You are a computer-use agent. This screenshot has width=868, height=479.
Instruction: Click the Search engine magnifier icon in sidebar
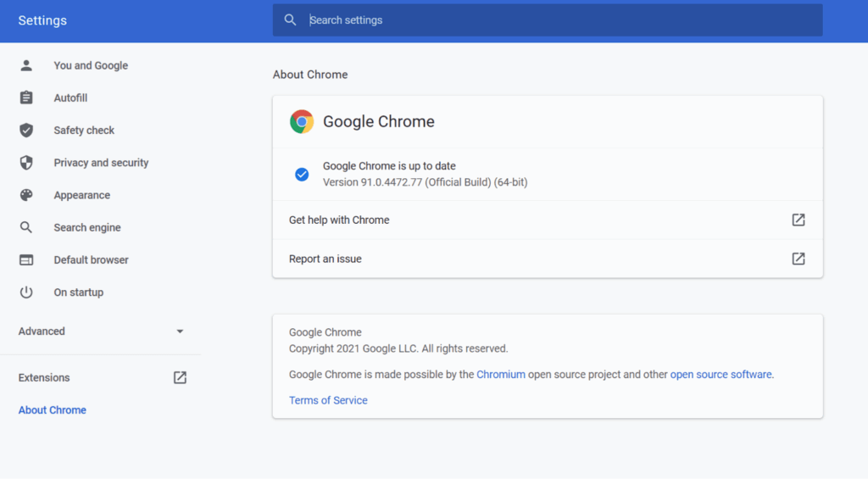26,227
